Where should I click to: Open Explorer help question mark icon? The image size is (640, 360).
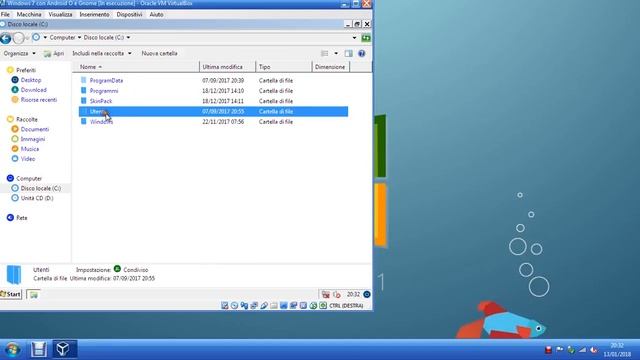(362, 53)
